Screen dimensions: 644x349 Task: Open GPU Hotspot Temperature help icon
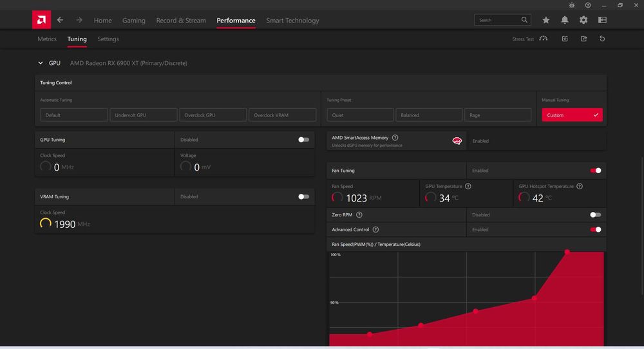click(580, 186)
